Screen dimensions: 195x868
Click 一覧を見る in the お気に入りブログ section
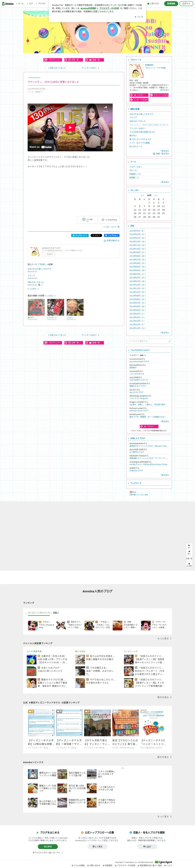[164, 475]
